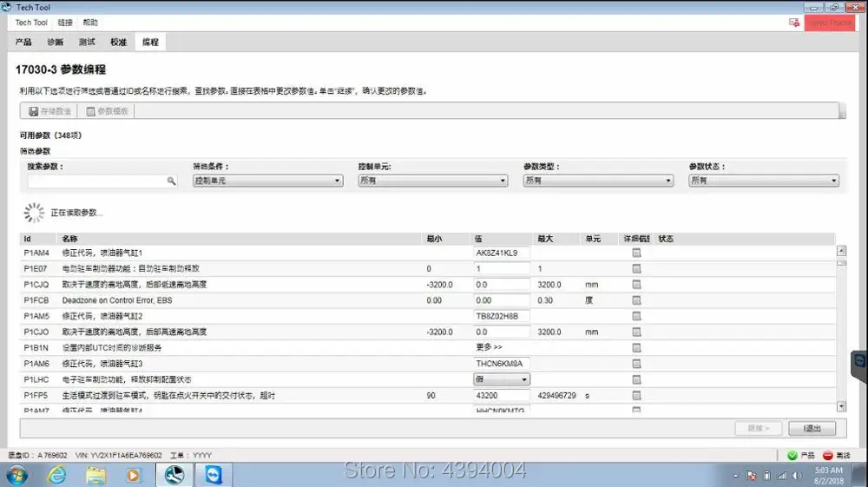Image resolution: width=868 pixels, height=487 pixels.
Task: Switch to the 产品 tab
Action: click(x=23, y=42)
